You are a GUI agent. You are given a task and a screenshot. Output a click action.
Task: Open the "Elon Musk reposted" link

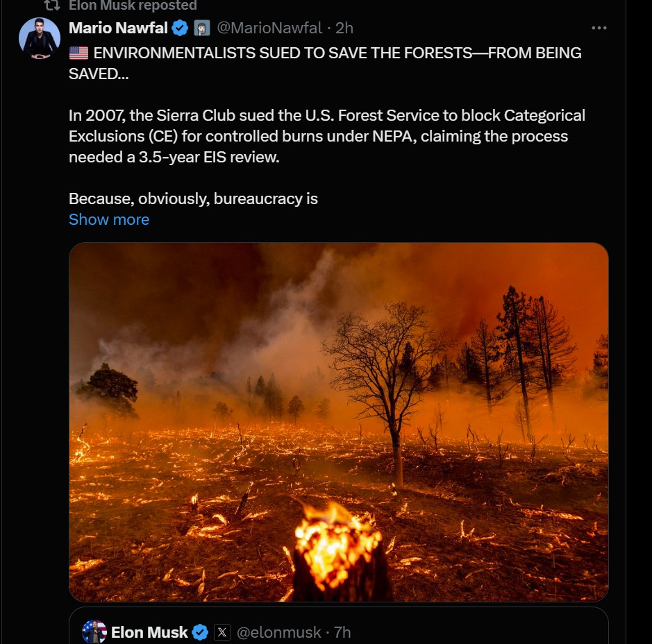[x=133, y=6]
